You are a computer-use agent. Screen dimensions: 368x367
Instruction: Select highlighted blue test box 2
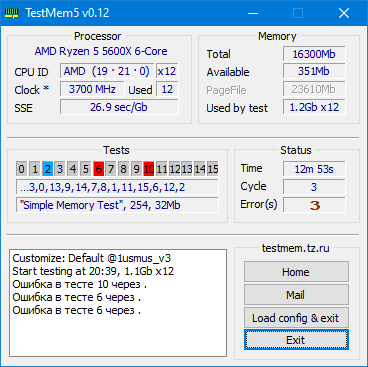47,169
